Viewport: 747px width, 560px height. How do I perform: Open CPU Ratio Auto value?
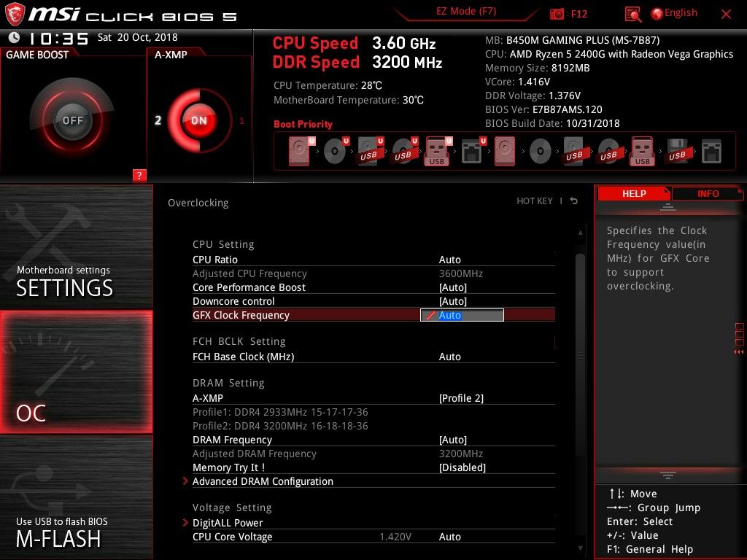(449, 260)
